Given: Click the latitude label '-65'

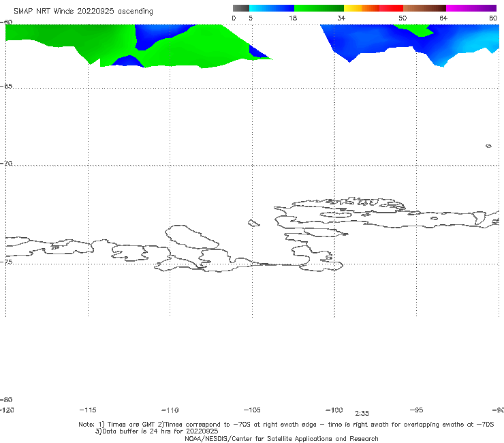Looking at the screenshot, I should (x=6, y=86).
